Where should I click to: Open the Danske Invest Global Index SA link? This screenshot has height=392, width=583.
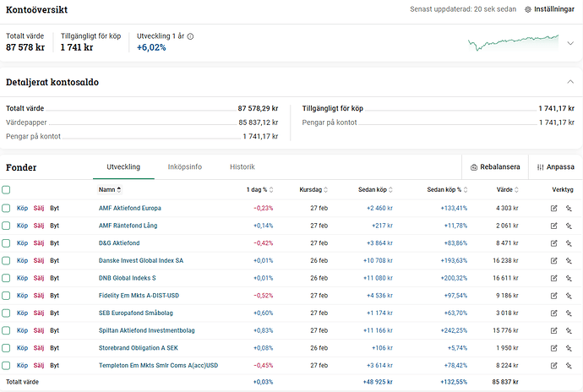click(x=141, y=261)
